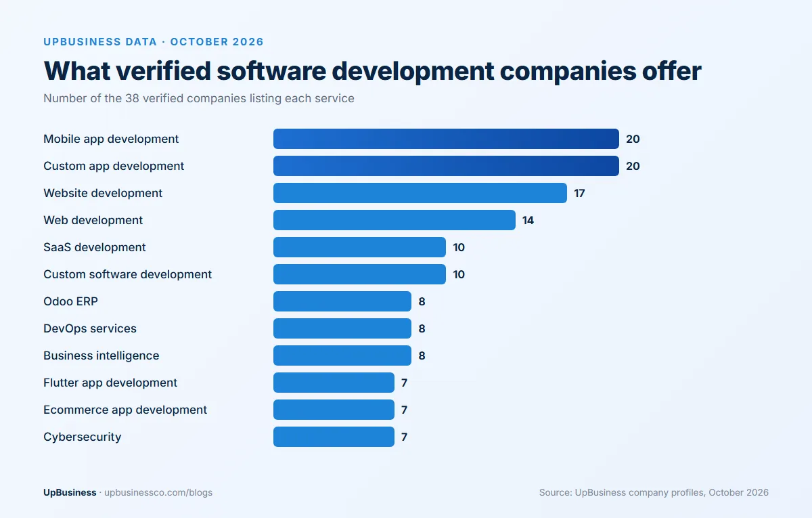Click the 'Odoo ERP' label
This screenshot has width=812, height=518.
pos(71,301)
